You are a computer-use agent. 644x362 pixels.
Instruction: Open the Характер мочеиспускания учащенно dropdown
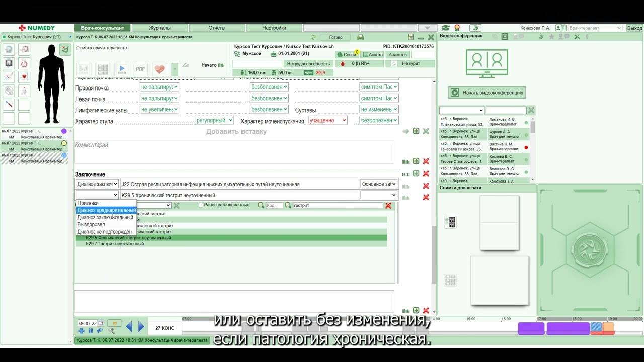(x=328, y=120)
